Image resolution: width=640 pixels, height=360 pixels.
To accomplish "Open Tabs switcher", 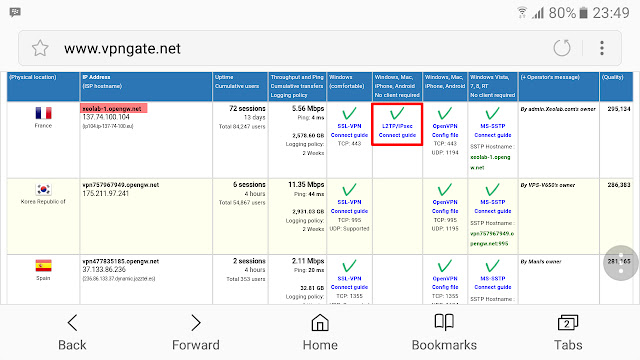I will coord(568,332).
